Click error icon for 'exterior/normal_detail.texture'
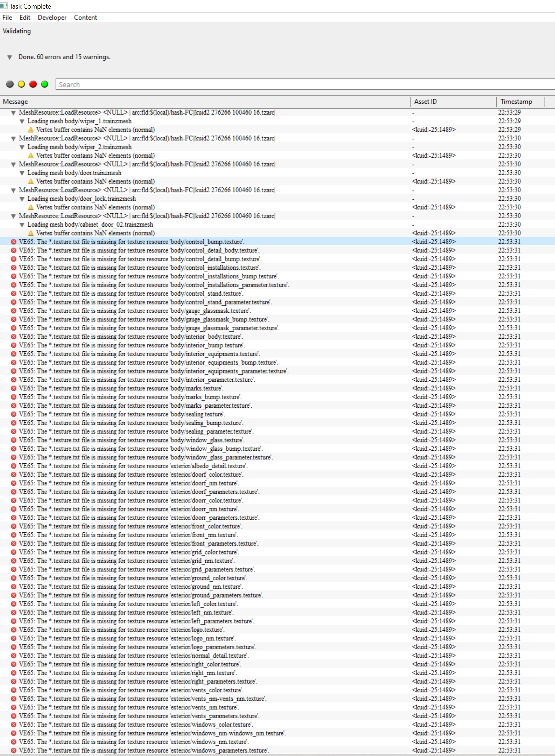 coord(14,655)
